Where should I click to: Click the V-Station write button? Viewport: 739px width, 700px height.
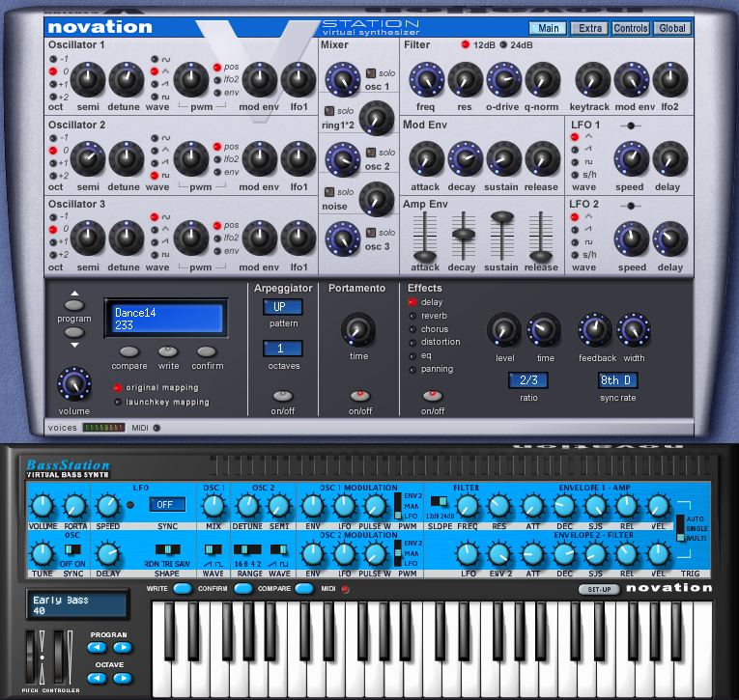(168, 351)
